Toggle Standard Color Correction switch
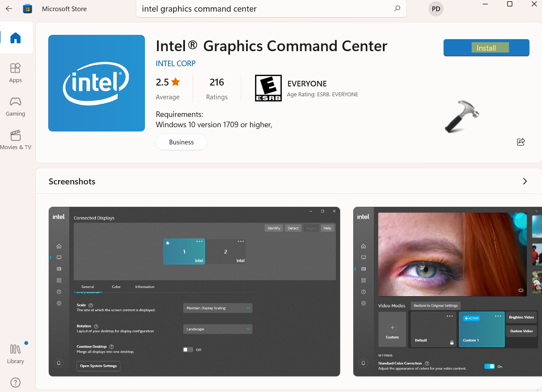Screen dimensions: 542x392 490,366
